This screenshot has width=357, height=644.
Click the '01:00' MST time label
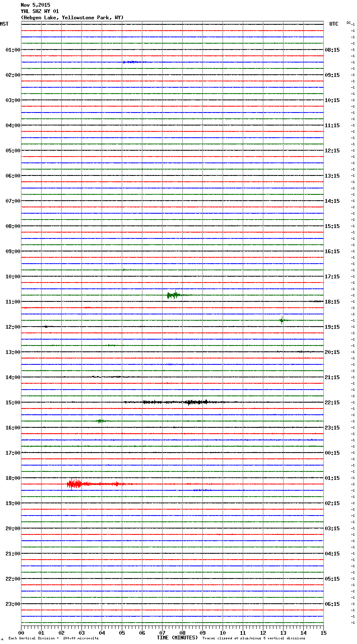click(x=13, y=50)
